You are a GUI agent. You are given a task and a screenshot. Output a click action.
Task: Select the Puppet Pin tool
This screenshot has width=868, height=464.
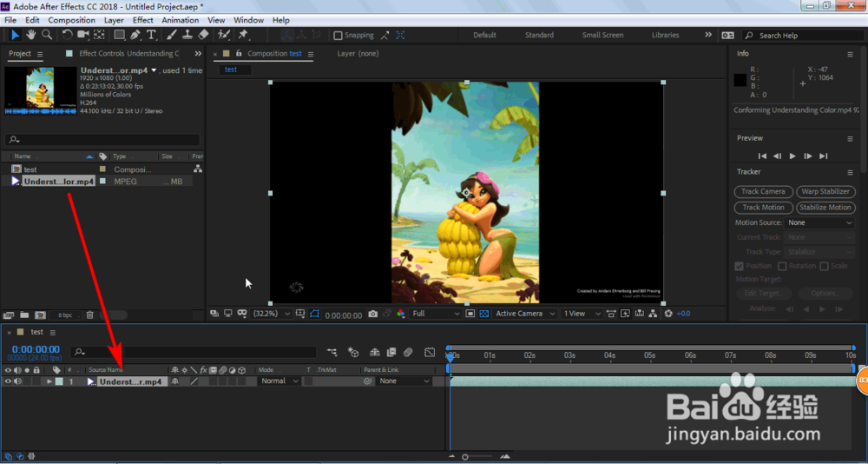pos(243,35)
